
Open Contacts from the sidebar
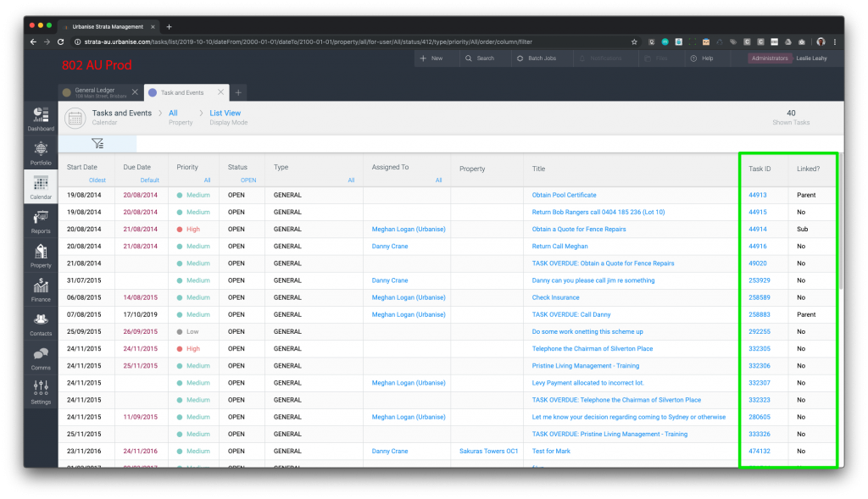tap(41, 323)
